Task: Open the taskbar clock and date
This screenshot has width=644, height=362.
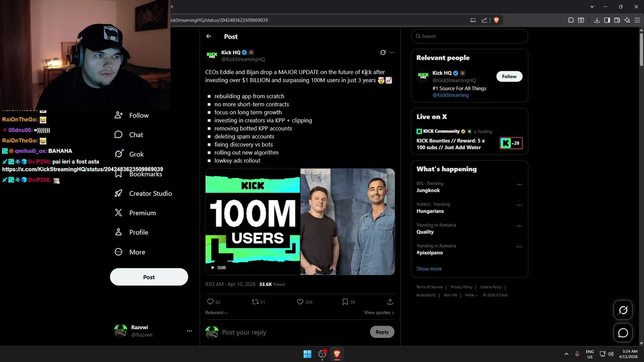Action: tap(629, 354)
